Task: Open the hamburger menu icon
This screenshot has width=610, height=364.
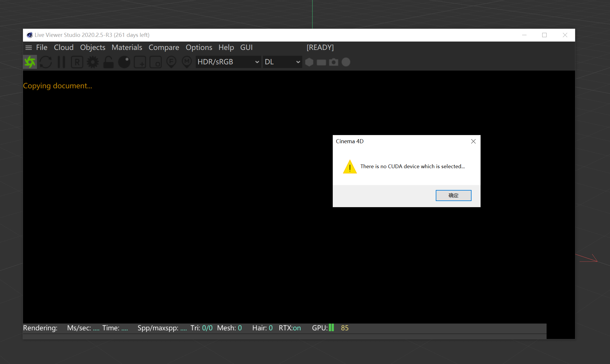Action: coord(29,48)
